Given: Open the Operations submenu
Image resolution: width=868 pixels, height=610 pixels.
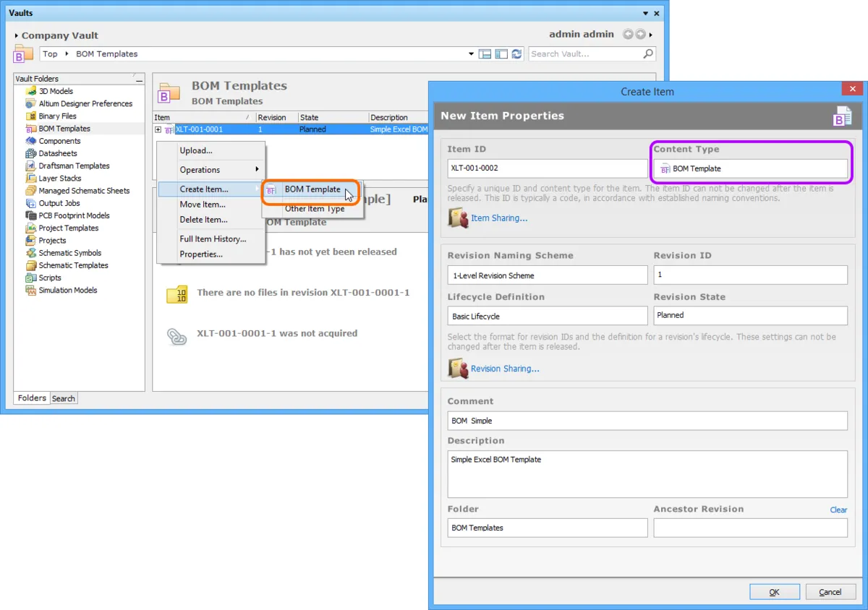Looking at the screenshot, I should click(x=213, y=170).
